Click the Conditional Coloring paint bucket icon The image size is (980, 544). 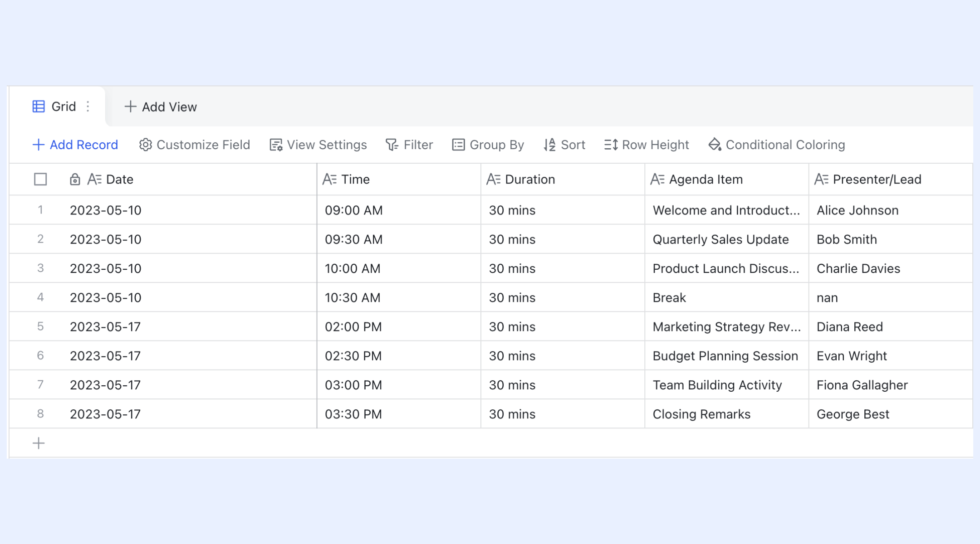715,145
